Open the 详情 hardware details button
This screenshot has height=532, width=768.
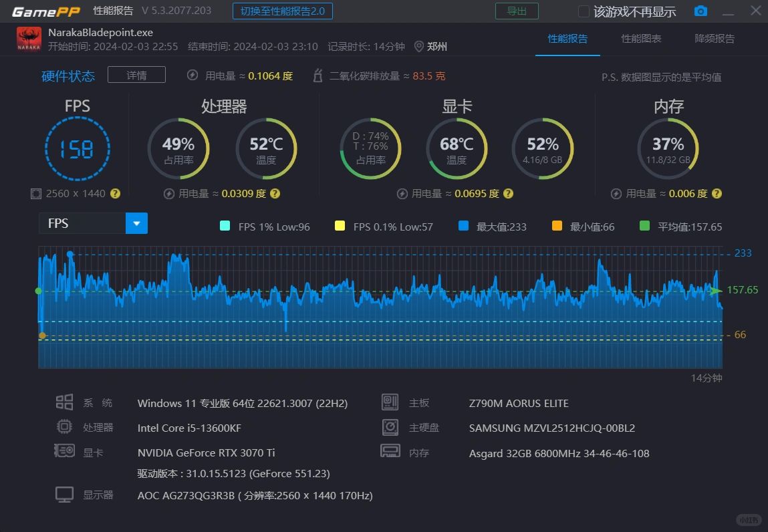pyautogui.click(x=136, y=75)
